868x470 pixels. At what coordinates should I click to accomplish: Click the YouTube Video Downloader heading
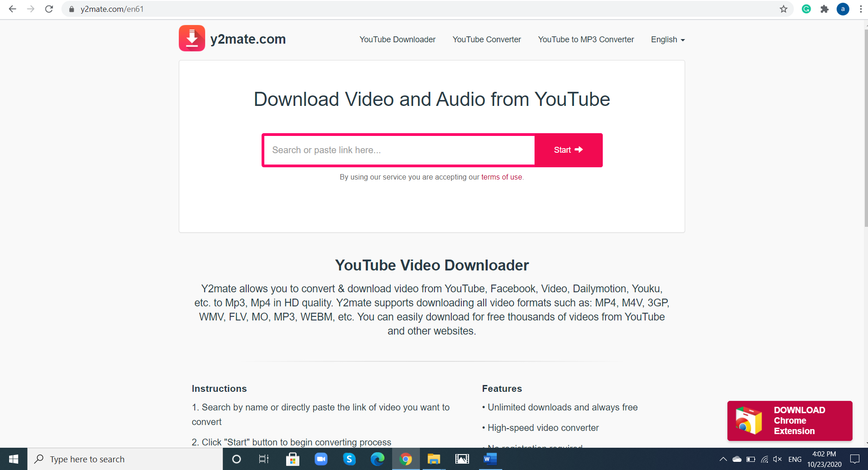[x=432, y=265]
